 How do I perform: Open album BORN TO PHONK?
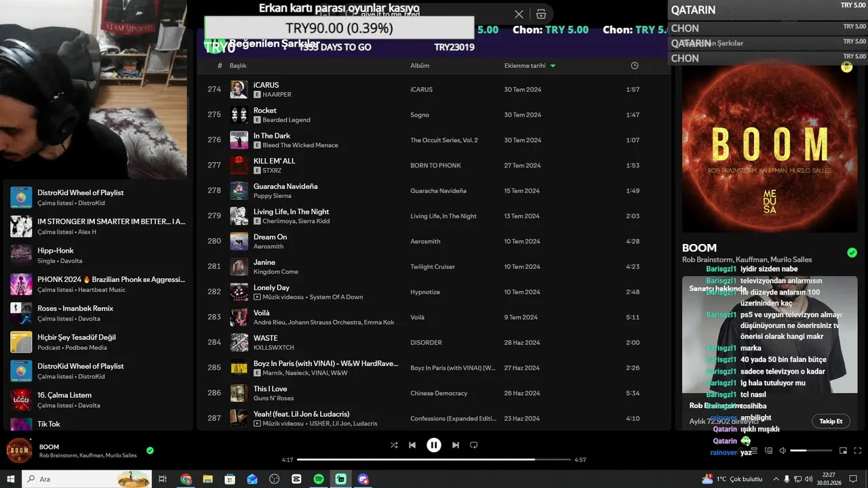[x=435, y=165]
